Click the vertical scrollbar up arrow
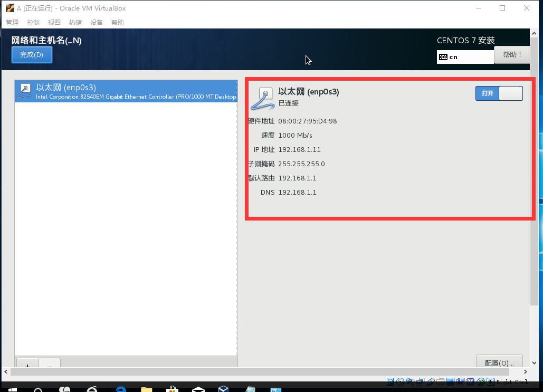 point(534,33)
